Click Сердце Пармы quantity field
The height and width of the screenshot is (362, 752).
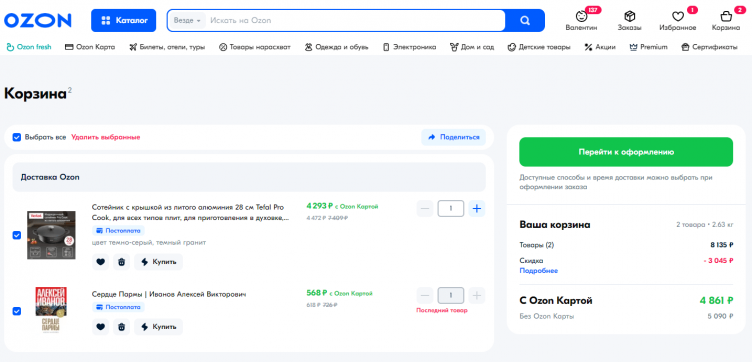pyautogui.click(x=451, y=295)
